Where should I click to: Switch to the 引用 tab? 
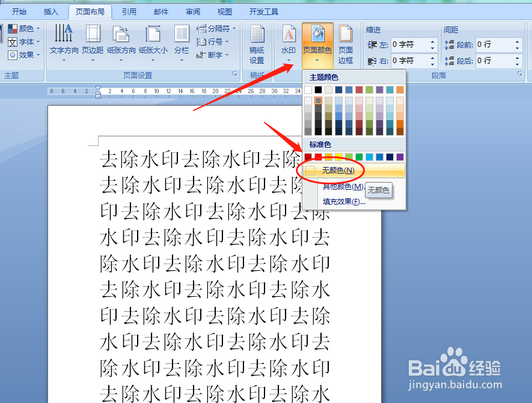[129, 12]
